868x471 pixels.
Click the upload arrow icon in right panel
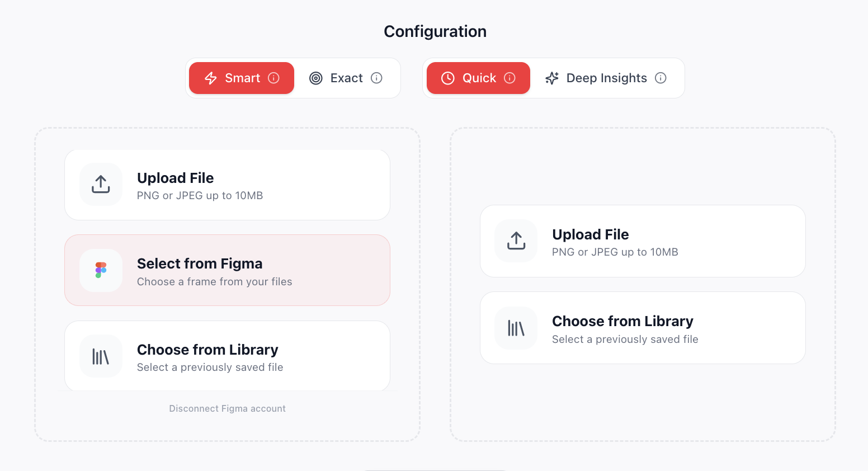(516, 241)
